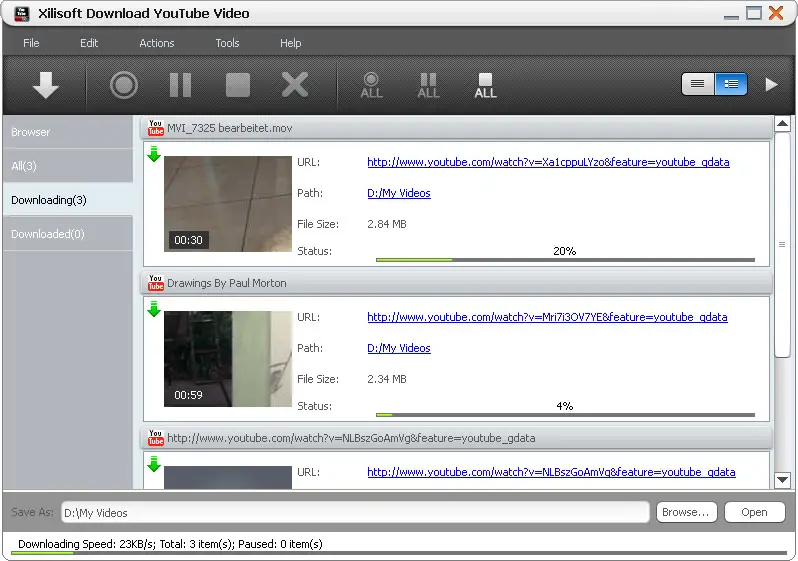798x561 pixels.
Task: Click the 00:59 video thumbnail
Action: coord(228,359)
